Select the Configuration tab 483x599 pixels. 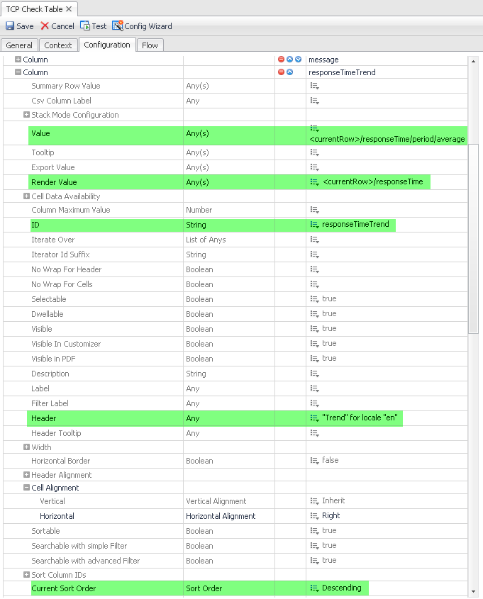(x=107, y=45)
